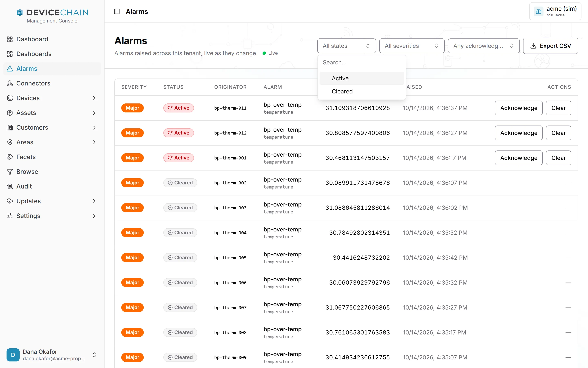
Task: Open the Browse filter page
Action: pyautogui.click(x=52, y=172)
